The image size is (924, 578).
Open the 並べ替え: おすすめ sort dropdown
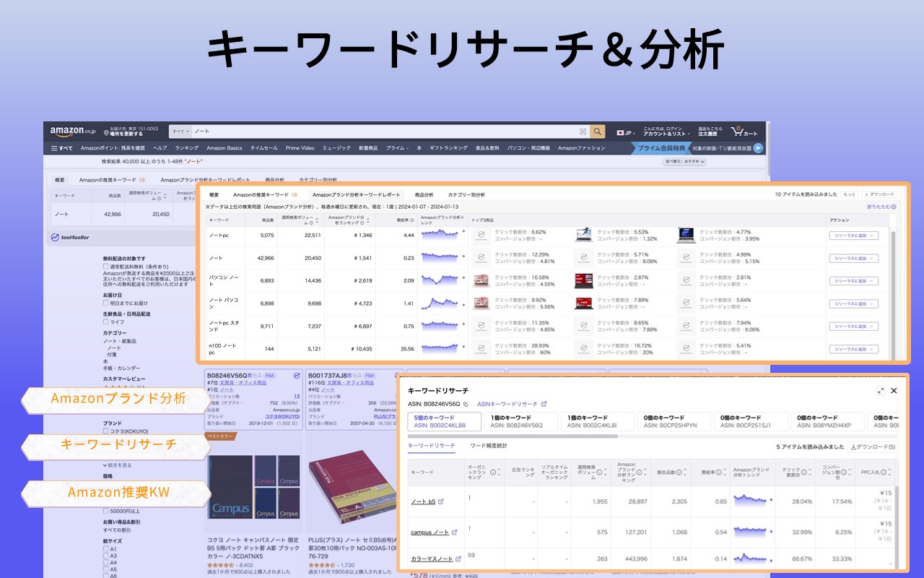[684, 161]
